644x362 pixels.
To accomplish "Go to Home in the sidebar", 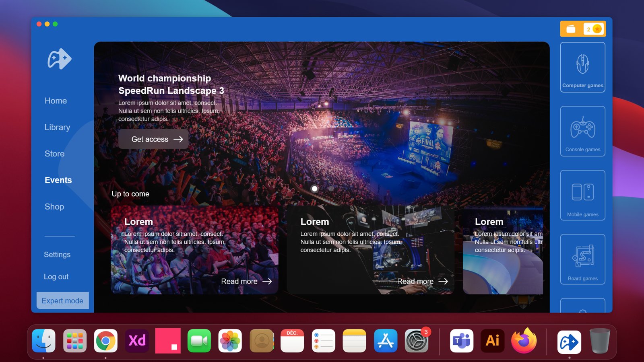I will (x=56, y=101).
